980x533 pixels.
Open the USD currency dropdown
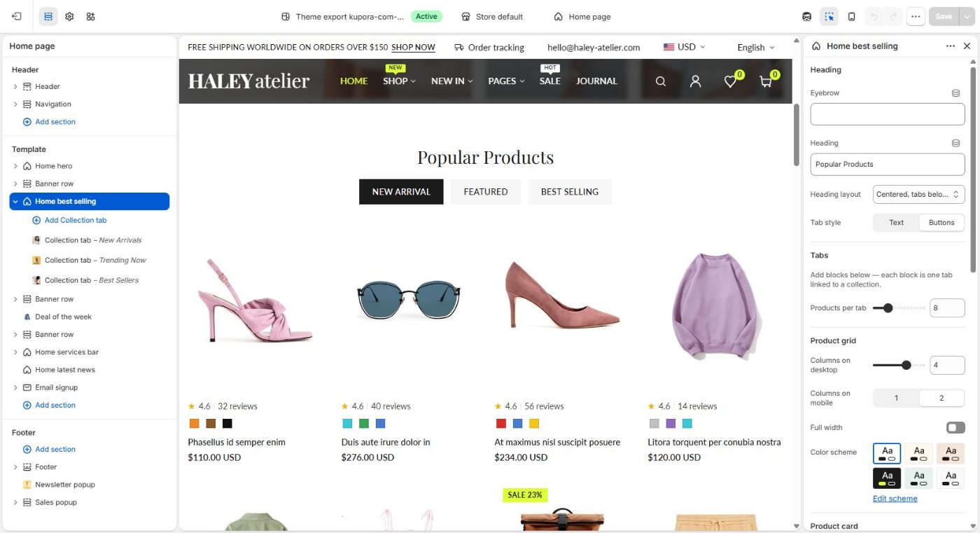(x=684, y=47)
